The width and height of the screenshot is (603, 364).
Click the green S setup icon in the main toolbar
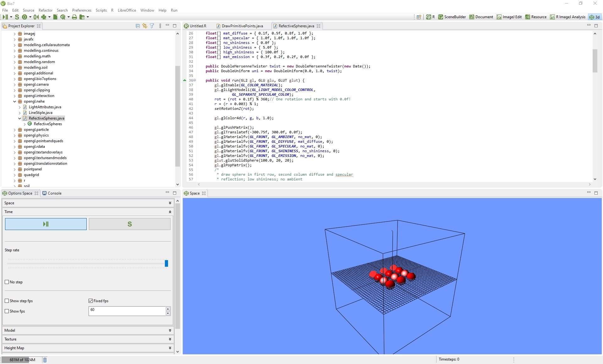tap(17, 17)
